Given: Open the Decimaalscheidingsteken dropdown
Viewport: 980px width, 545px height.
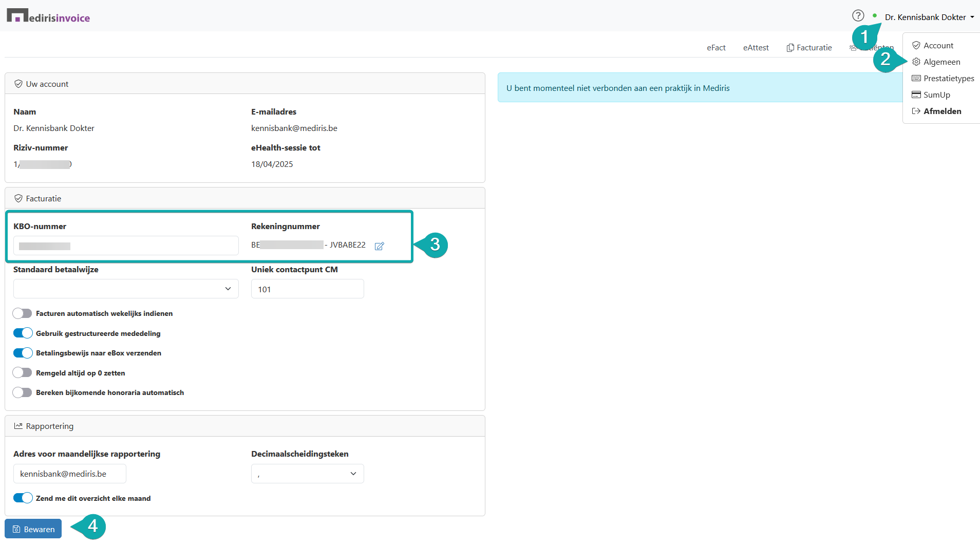Looking at the screenshot, I should 307,474.
